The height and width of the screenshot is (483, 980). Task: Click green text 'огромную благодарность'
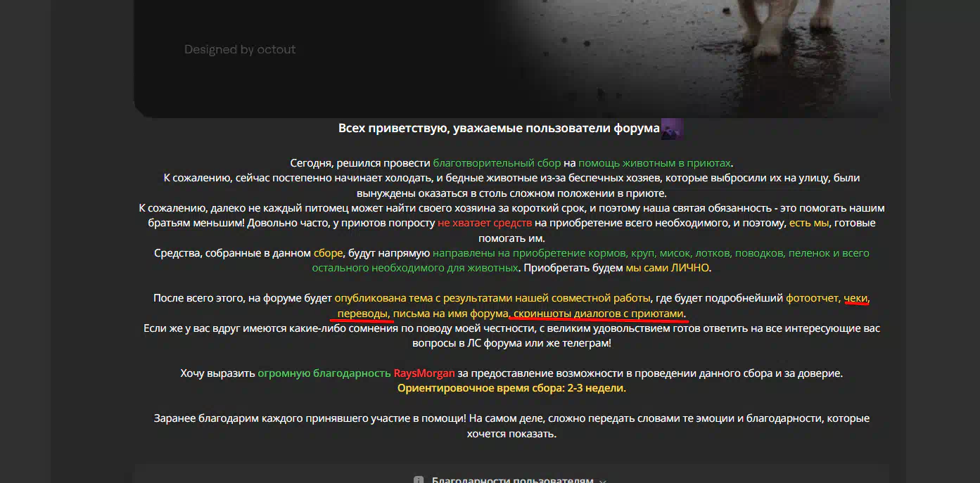click(324, 373)
